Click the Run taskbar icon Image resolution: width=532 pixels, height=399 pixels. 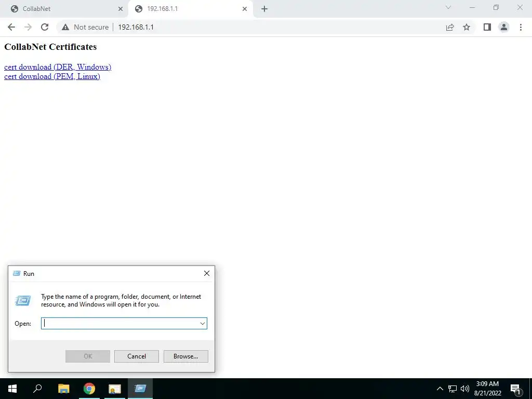pos(140,389)
